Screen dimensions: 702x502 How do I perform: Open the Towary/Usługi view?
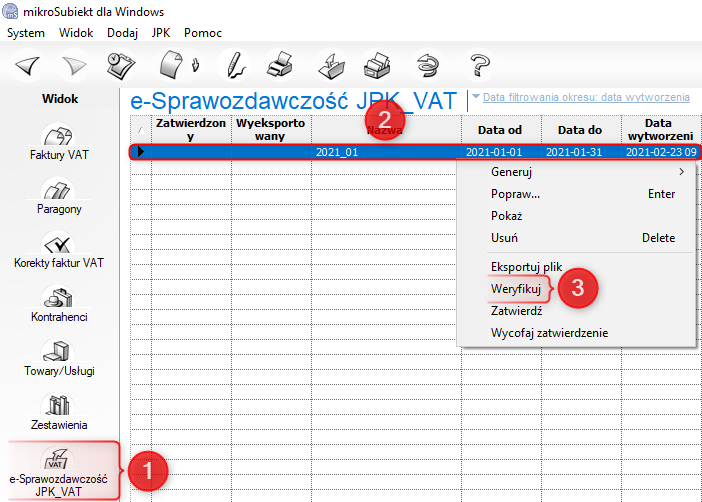59,359
